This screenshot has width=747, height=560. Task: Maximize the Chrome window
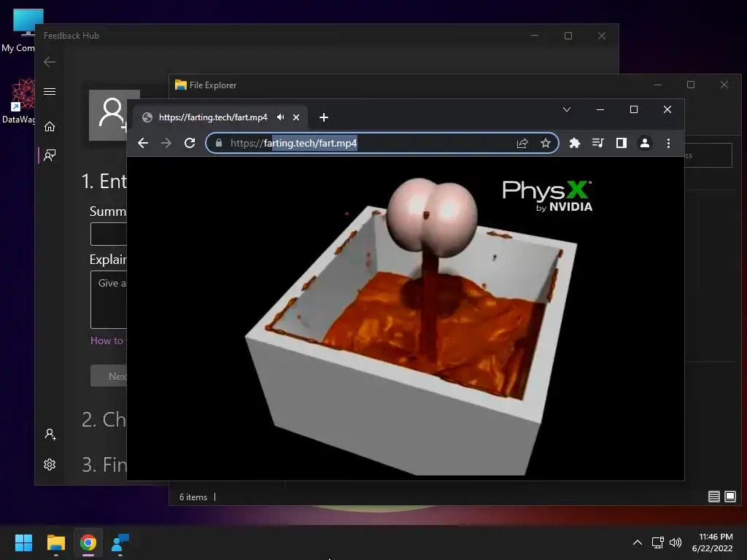point(634,109)
